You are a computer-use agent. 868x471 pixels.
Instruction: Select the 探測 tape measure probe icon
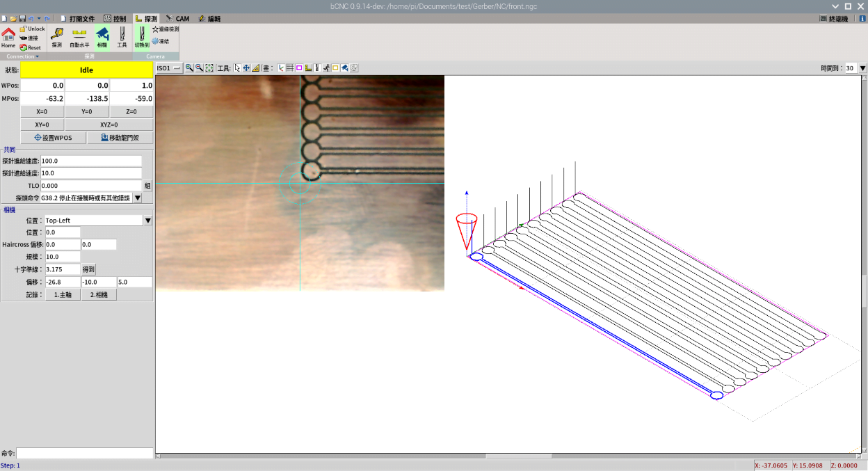point(56,37)
